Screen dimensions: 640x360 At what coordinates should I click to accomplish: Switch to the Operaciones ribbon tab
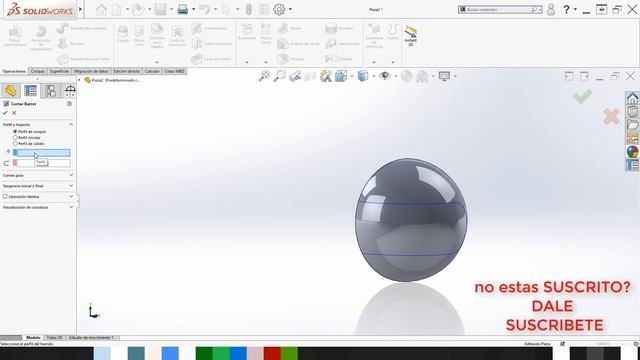coord(14,71)
